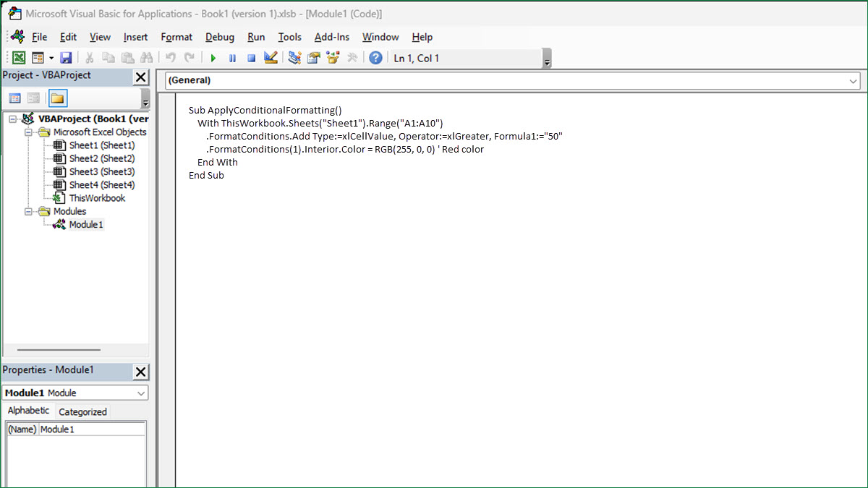Switch to the Categorized properties tab

point(82,412)
